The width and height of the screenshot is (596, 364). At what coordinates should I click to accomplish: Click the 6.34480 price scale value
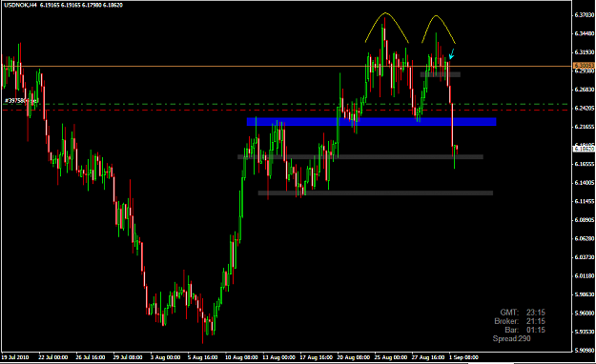pyautogui.click(x=585, y=33)
